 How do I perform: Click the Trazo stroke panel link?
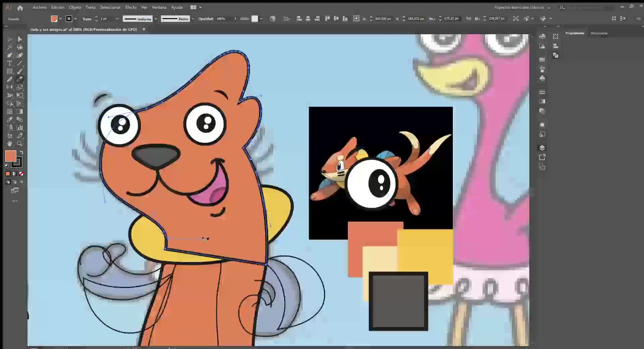click(x=87, y=19)
